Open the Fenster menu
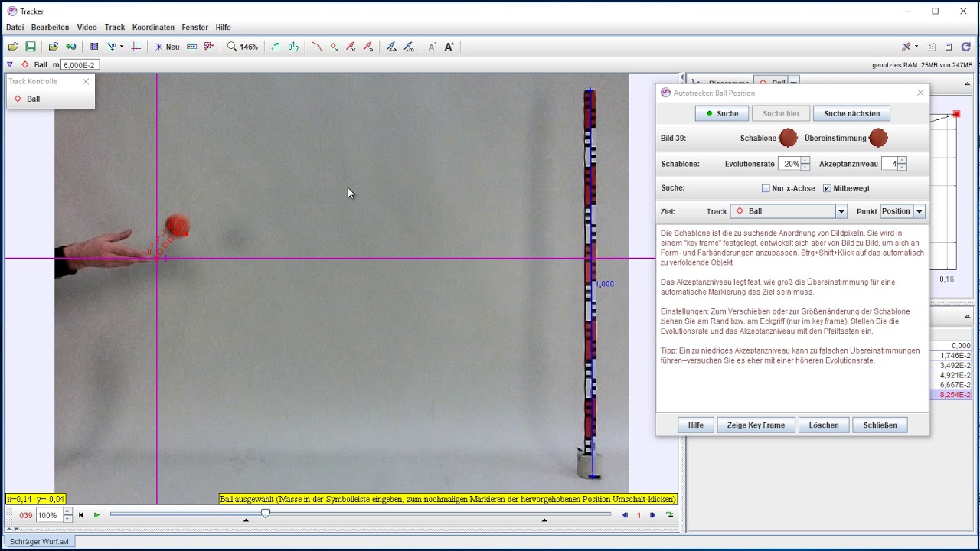This screenshot has height=551, width=980. (x=195, y=28)
